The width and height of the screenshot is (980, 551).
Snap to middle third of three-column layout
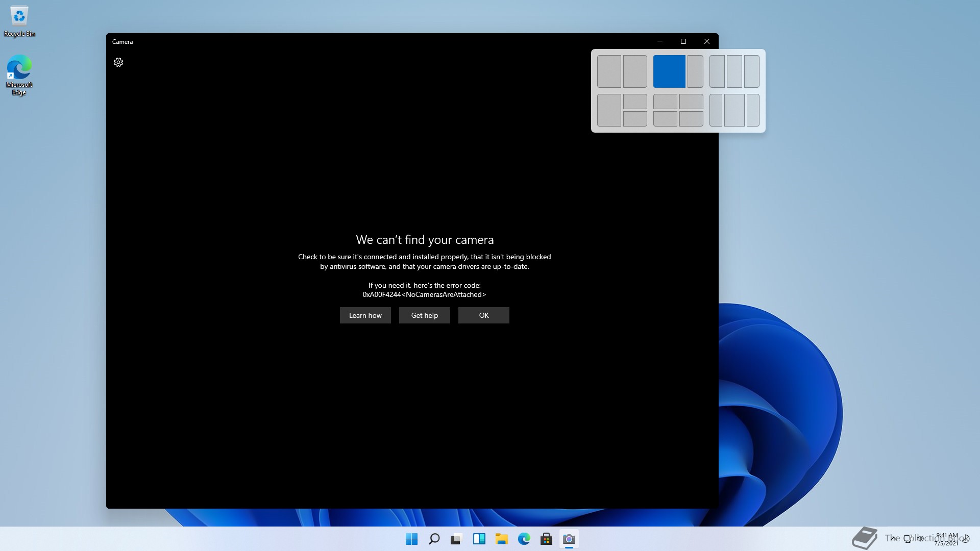(734, 71)
